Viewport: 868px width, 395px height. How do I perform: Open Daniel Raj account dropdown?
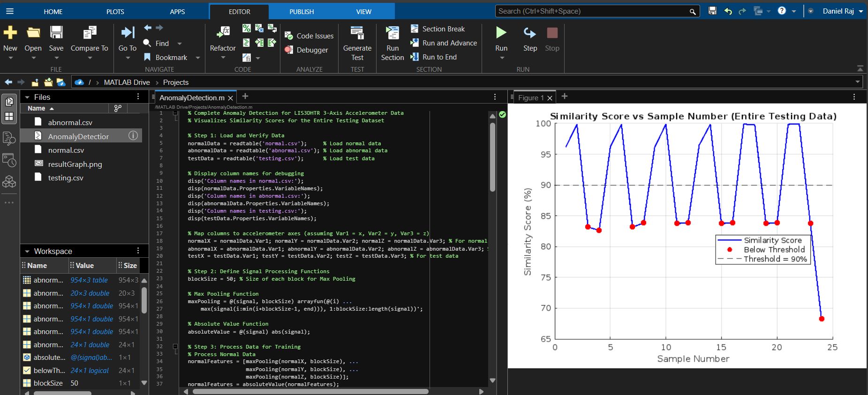pyautogui.click(x=861, y=11)
